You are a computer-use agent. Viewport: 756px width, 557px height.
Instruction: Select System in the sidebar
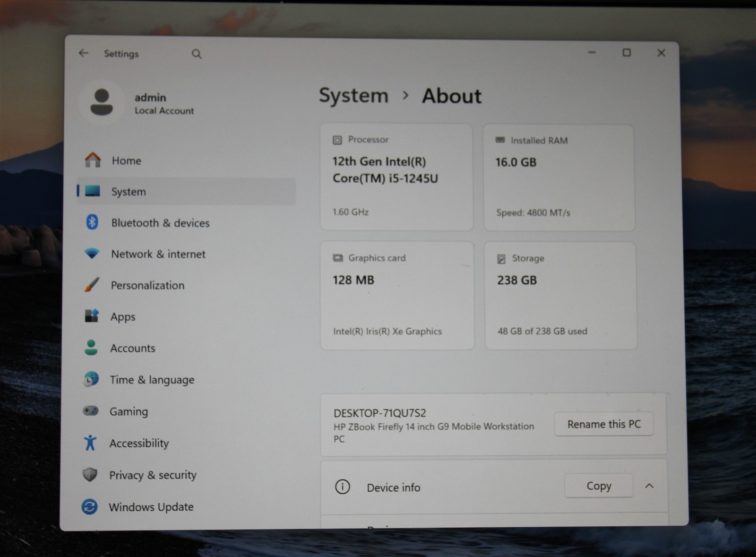[186, 191]
